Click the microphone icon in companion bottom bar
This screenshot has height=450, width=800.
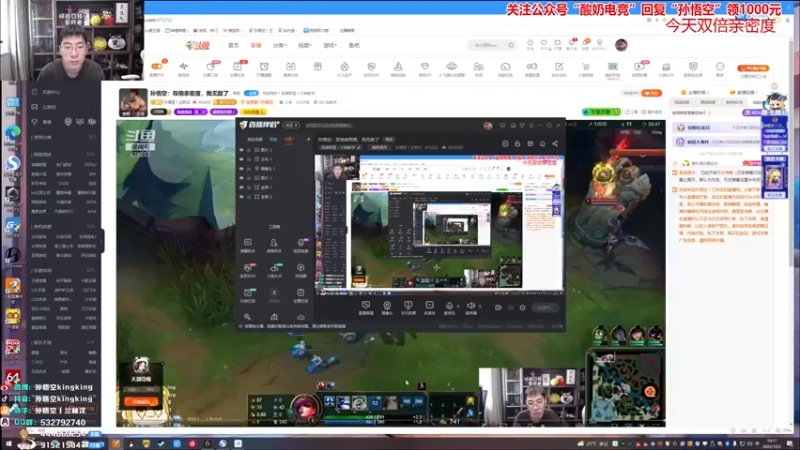(x=449, y=305)
